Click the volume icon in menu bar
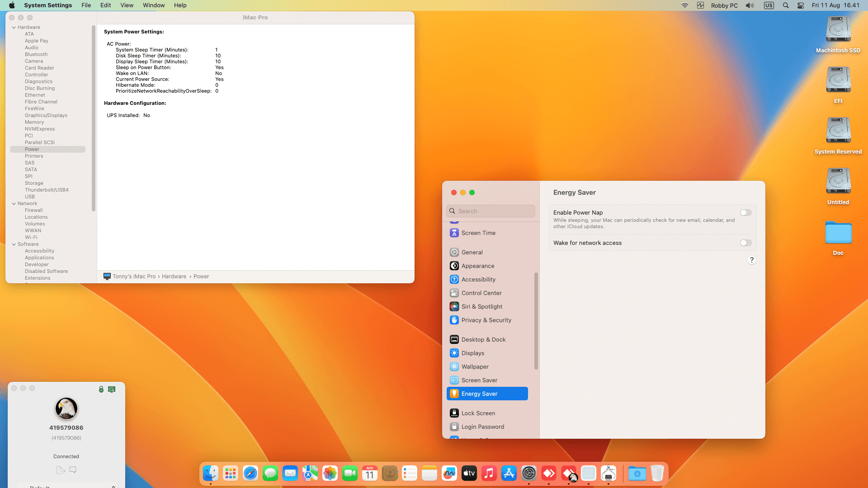The width and height of the screenshot is (868, 488). 750,5
